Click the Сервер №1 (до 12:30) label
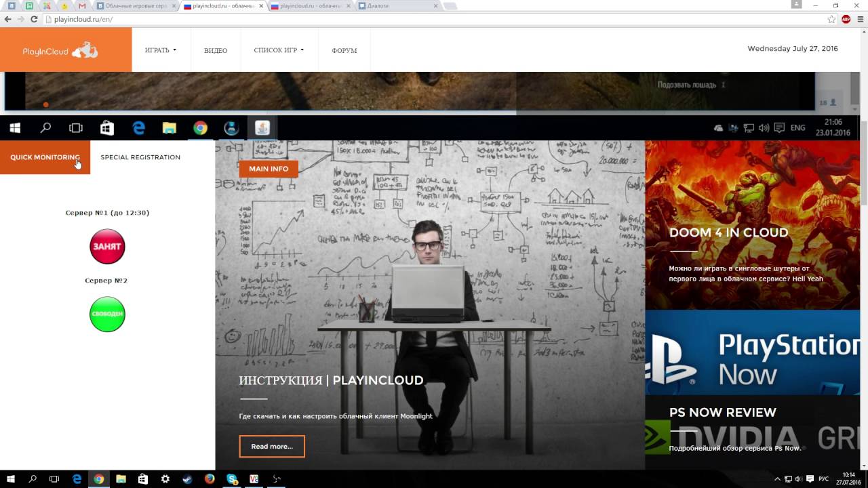The height and width of the screenshot is (488, 868). pyautogui.click(x=107, y=213)
